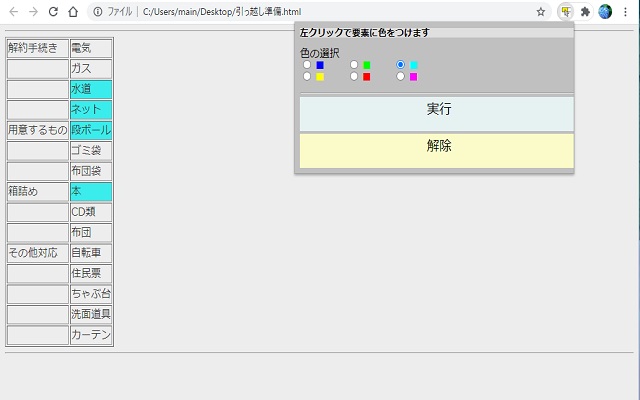Viewport: 640px width, 400px height.
Task: Click the 電気 table cell
Action: pos(91,48)
